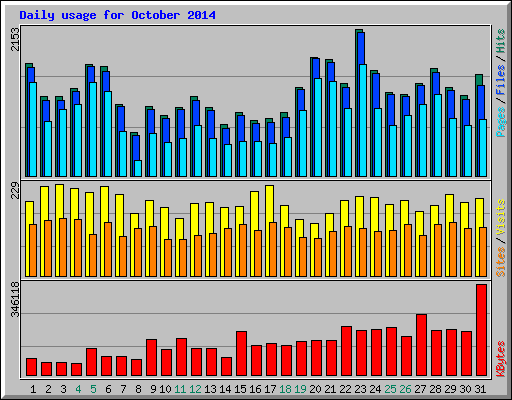This screenshot has width=512, height=400.
Task: Select day label 22 on the axis
Action: coord(345,389)
